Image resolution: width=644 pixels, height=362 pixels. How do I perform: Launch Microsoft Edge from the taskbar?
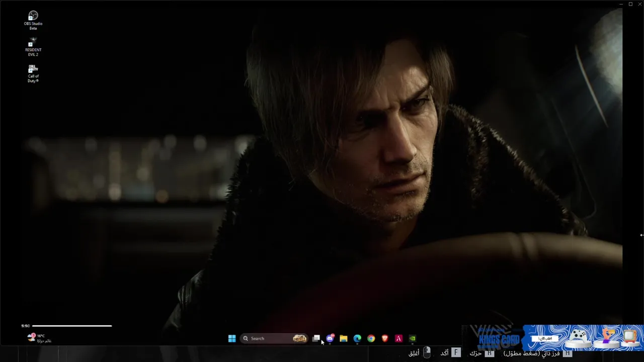[357, 338]
